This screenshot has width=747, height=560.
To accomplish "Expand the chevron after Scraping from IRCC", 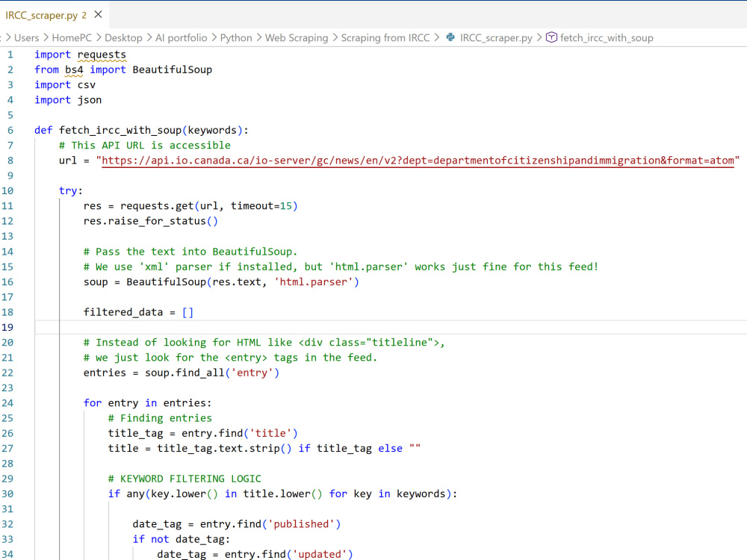I will 436,37.
